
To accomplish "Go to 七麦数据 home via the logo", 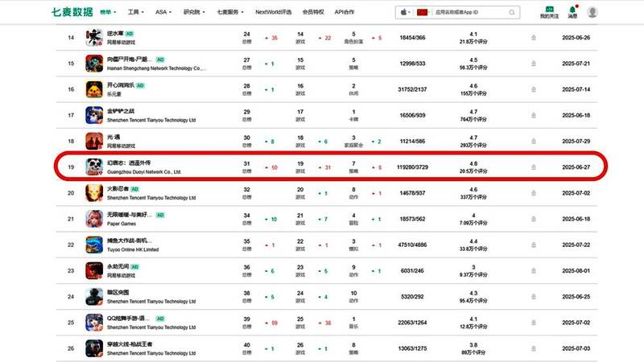I will pyautogui.click(x=72, y=12).
